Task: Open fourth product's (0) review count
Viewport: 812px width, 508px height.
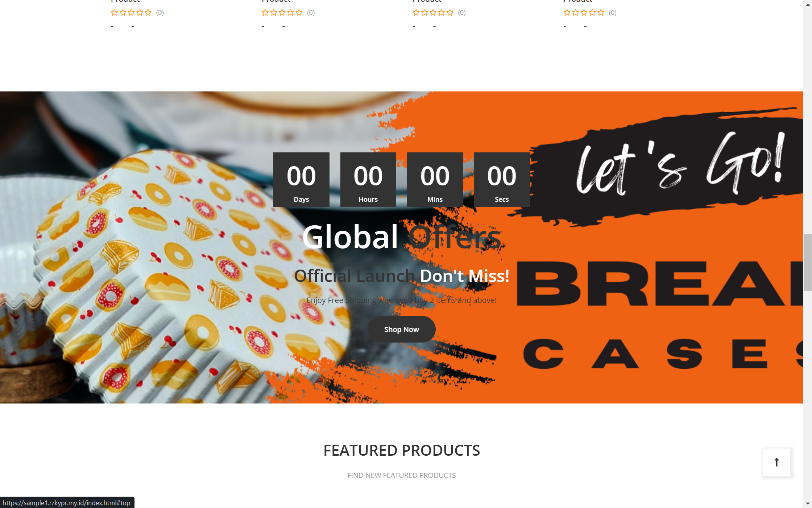Action: click(613, 13)
